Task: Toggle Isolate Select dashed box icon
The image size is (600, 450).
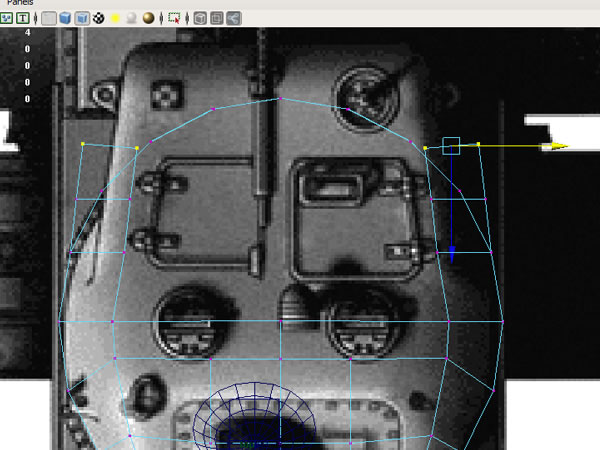Action: coord(174,18)
